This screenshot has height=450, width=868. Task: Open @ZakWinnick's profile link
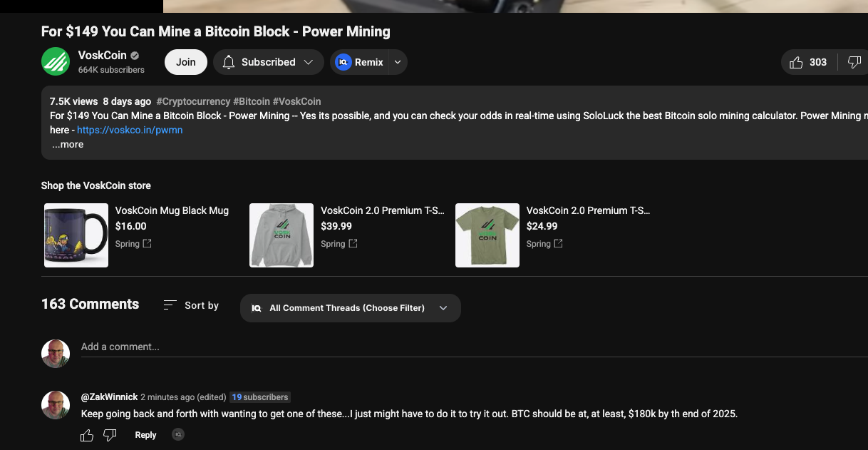point(110,397)
